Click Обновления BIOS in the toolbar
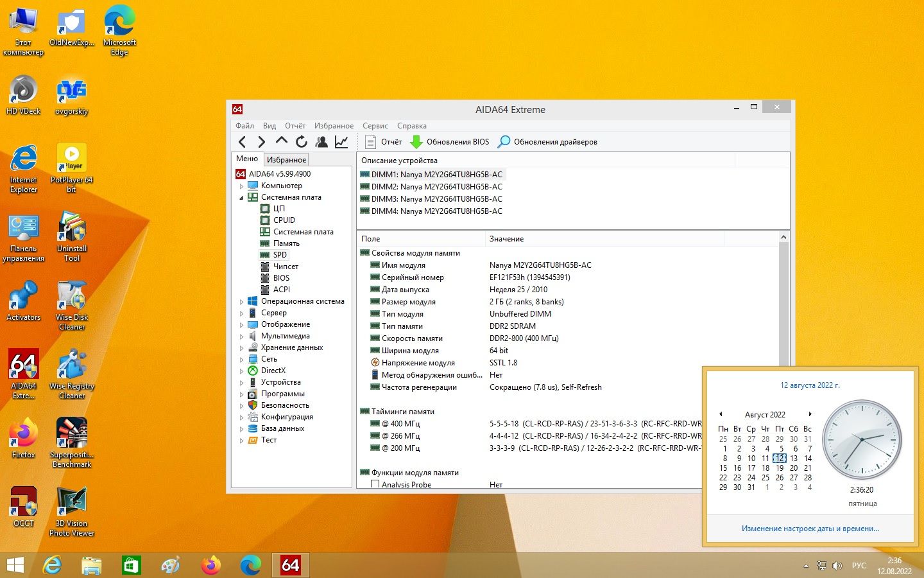This screenshot has width=924, height=578. 449,142
